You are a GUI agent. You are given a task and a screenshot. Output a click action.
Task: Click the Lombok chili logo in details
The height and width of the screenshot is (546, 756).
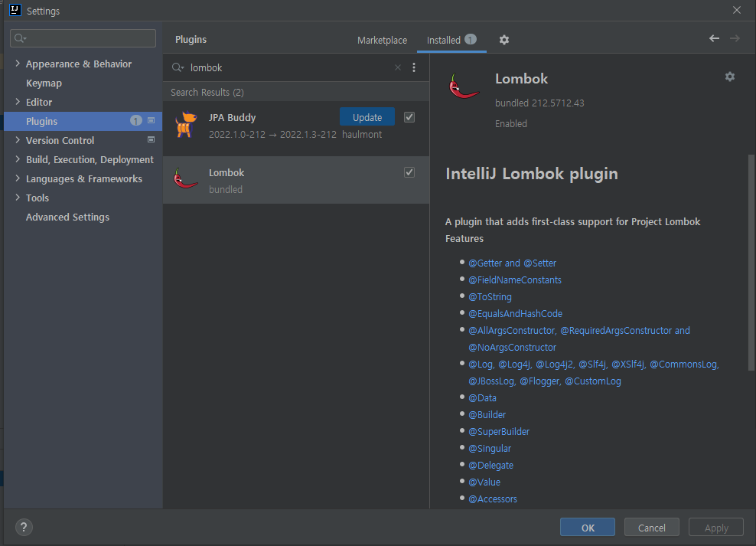(x=464, y=86)
